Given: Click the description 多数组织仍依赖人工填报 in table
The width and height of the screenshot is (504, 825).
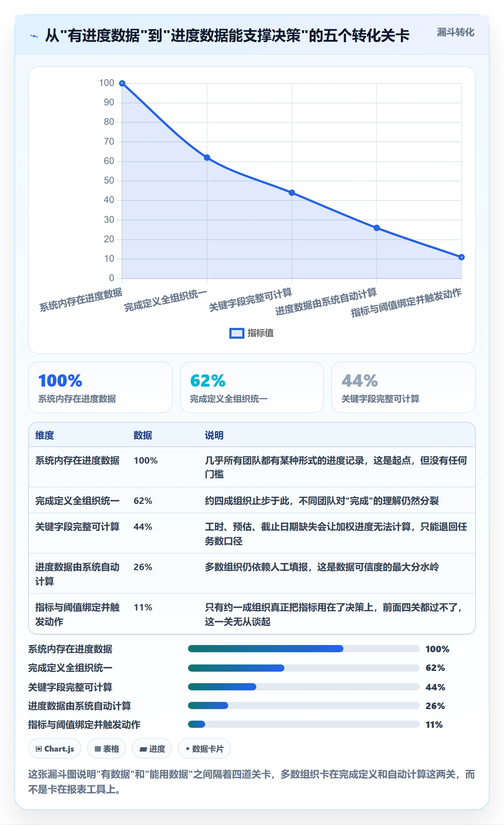Looking at the screenshot, I should (x=322, y=567).
